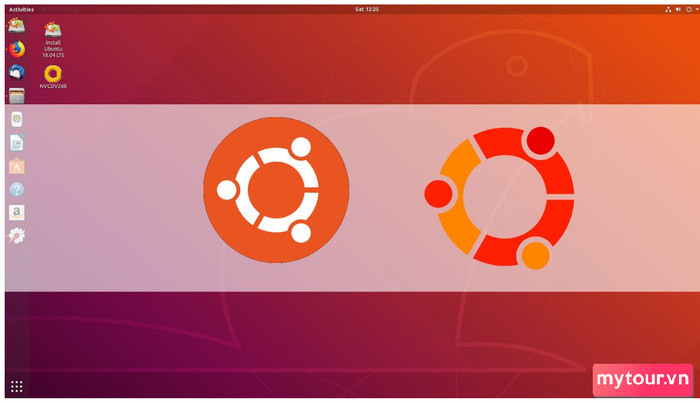Click the power icon in top bar

point(688,9)
